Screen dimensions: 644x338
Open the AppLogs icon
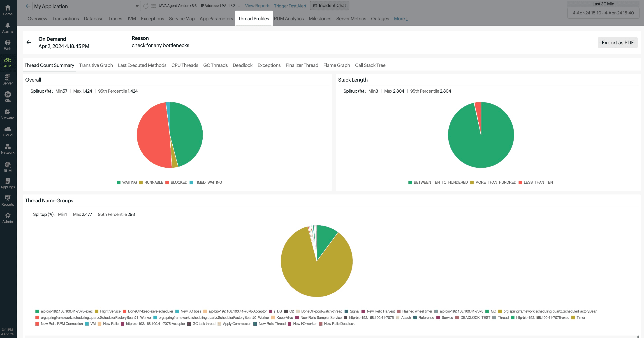coord(7,181)
